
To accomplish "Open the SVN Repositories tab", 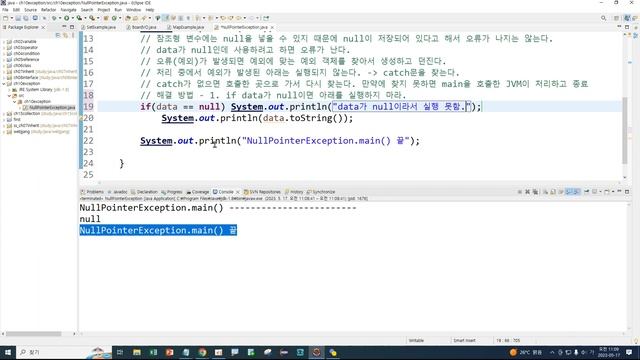I will 262,192.
